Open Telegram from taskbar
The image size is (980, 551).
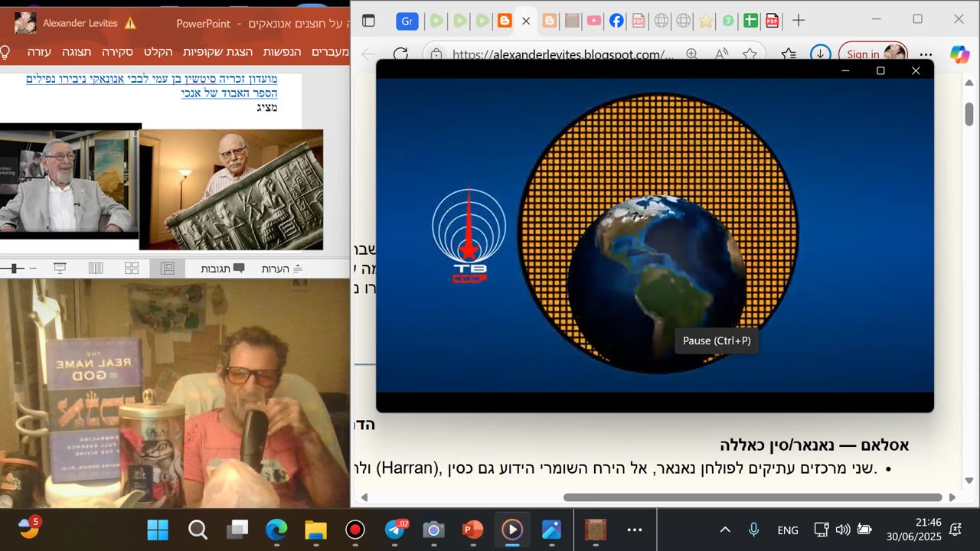pos(395,530)
